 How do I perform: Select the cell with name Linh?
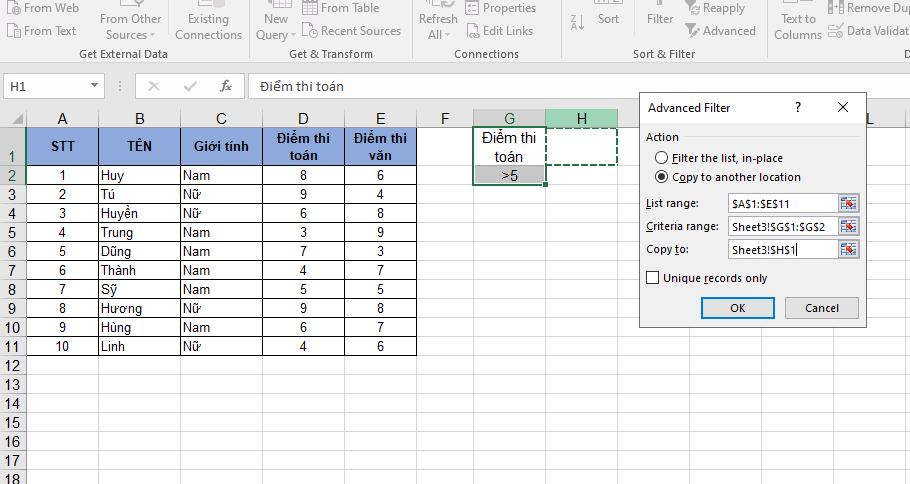[x=139, y=346]
